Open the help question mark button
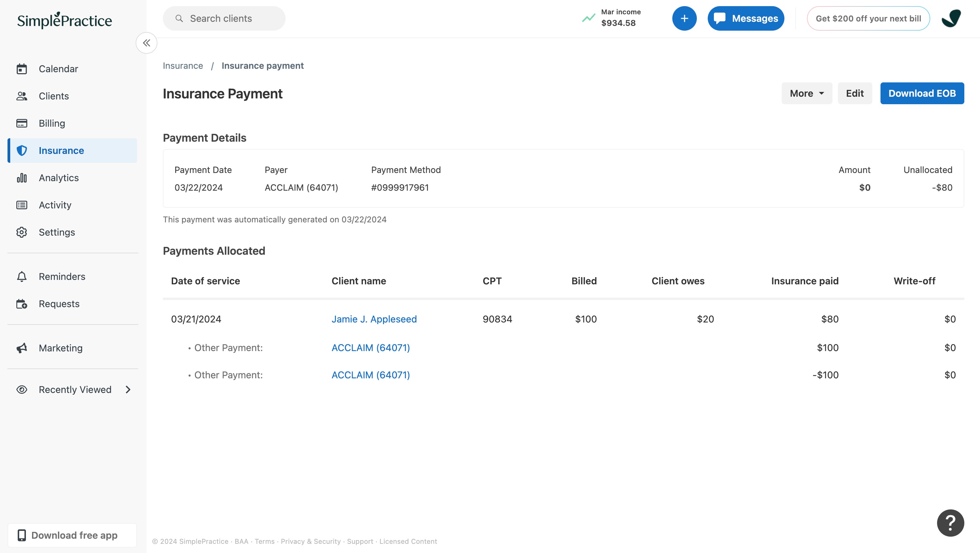This screenshot has height=553, width=980. tap(950, 523)
